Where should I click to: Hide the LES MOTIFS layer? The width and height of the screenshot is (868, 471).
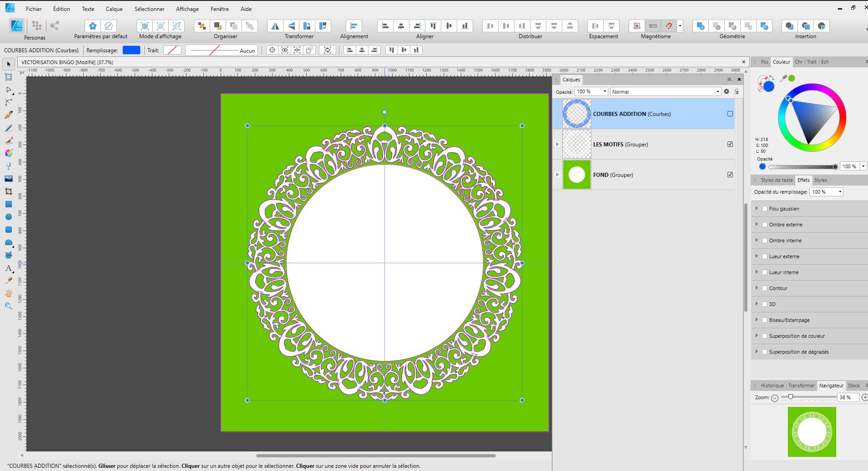[x=730, y=144]
